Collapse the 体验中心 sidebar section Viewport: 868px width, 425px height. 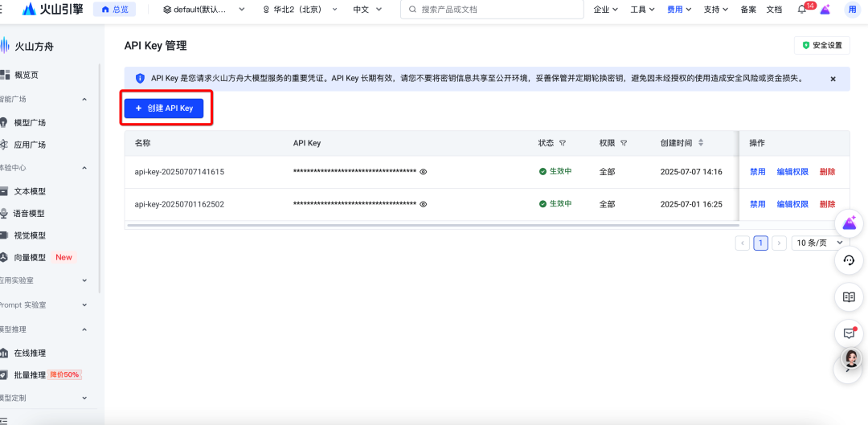(84, 168)
